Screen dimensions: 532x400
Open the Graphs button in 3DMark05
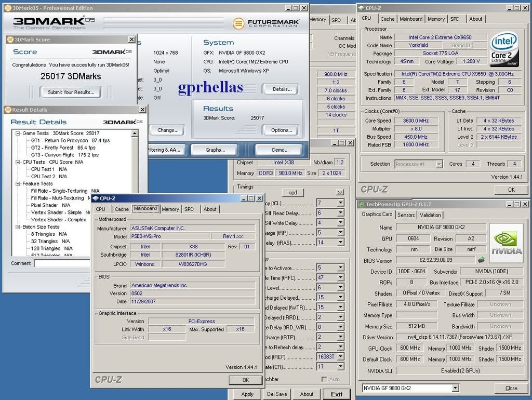point(215,150)
